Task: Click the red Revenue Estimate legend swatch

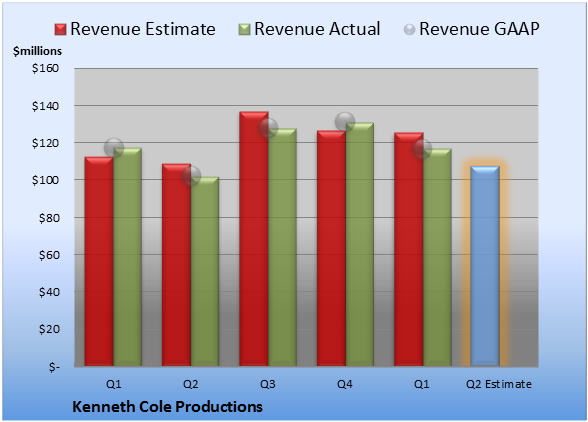Action: coord(60,30)
